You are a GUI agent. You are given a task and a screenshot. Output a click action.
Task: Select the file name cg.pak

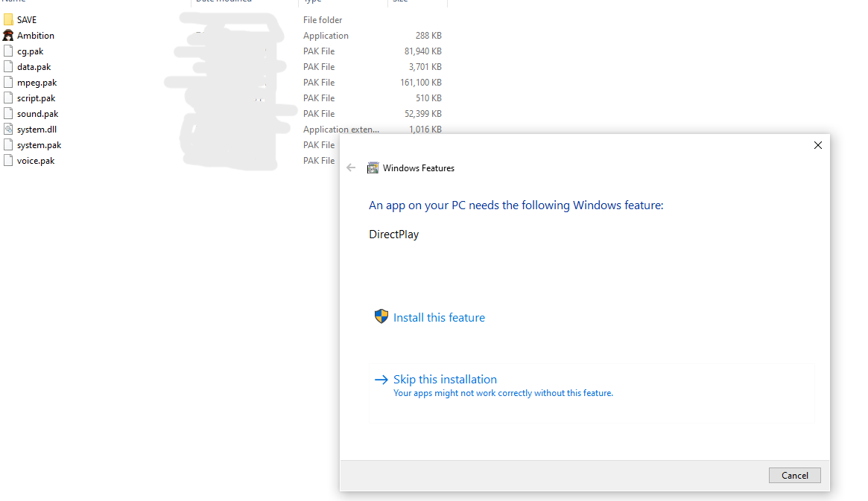pyautogui.click(x=30, y=51)
